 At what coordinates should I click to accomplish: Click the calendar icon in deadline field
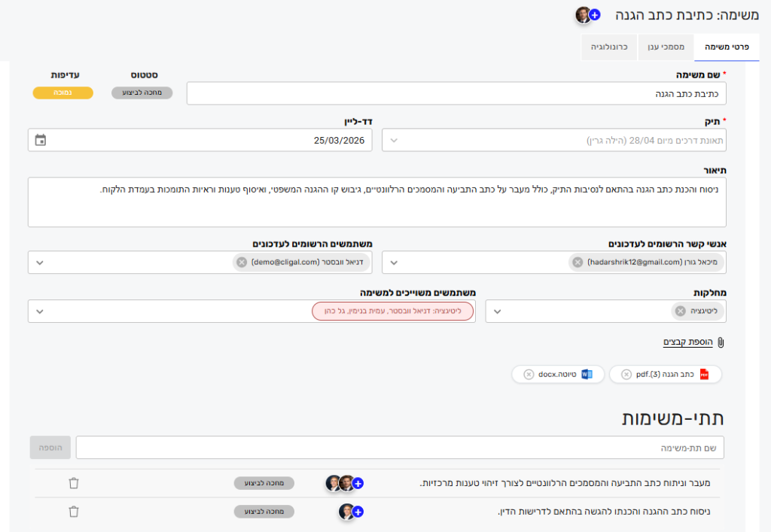tap(41, 140)
